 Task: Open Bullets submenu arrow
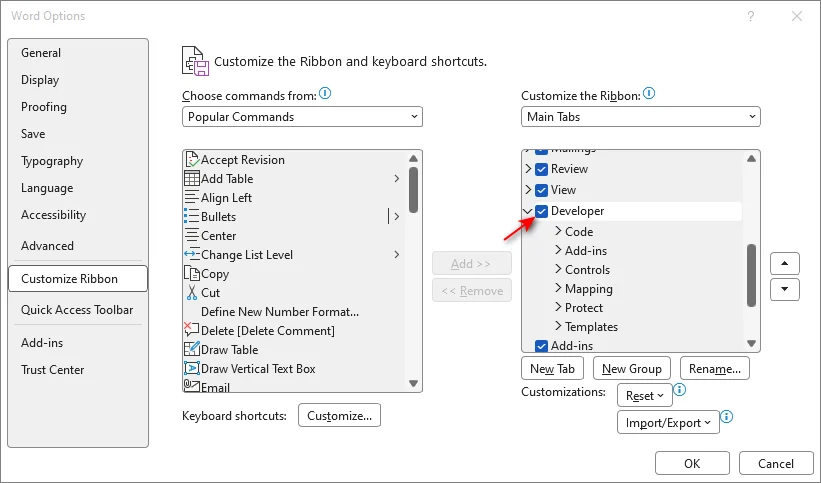pyautogui.click(x=397, y=216)
